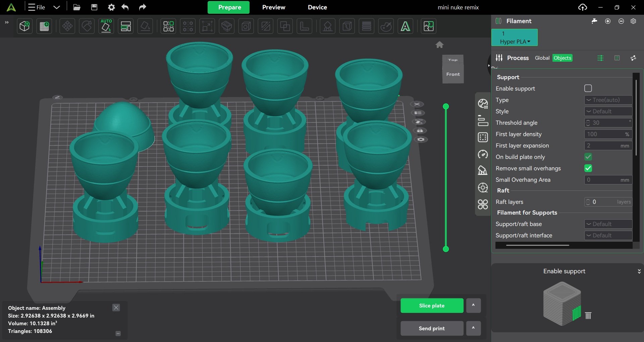Click the compare presets share icon

click(633, 58)
